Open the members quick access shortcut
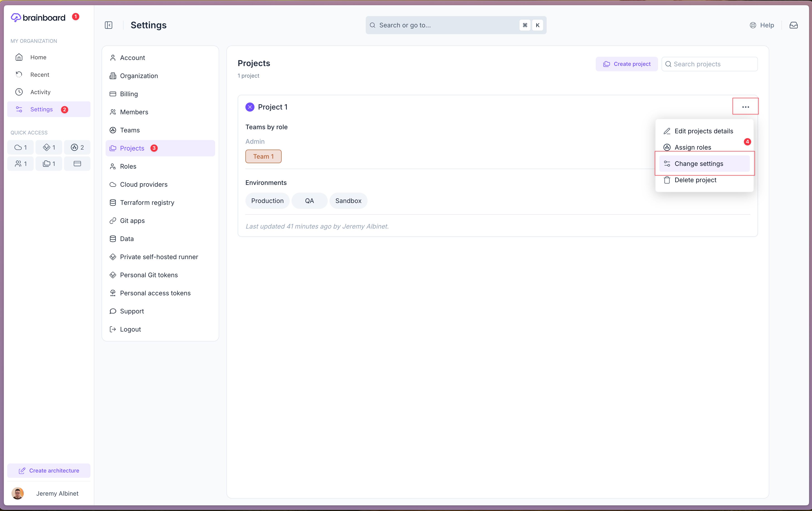Screen dimensions: 812x511 [20, 164]
